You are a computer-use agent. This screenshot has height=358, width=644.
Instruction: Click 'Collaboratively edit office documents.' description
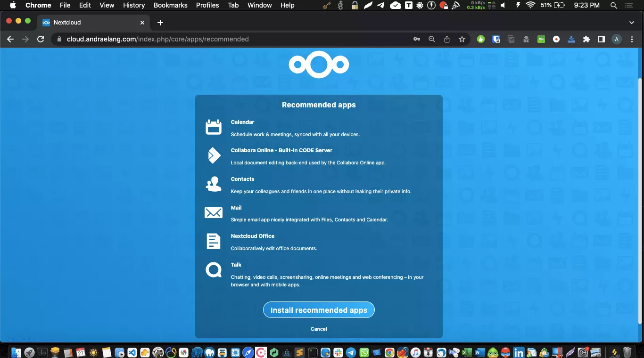(274, 248)
